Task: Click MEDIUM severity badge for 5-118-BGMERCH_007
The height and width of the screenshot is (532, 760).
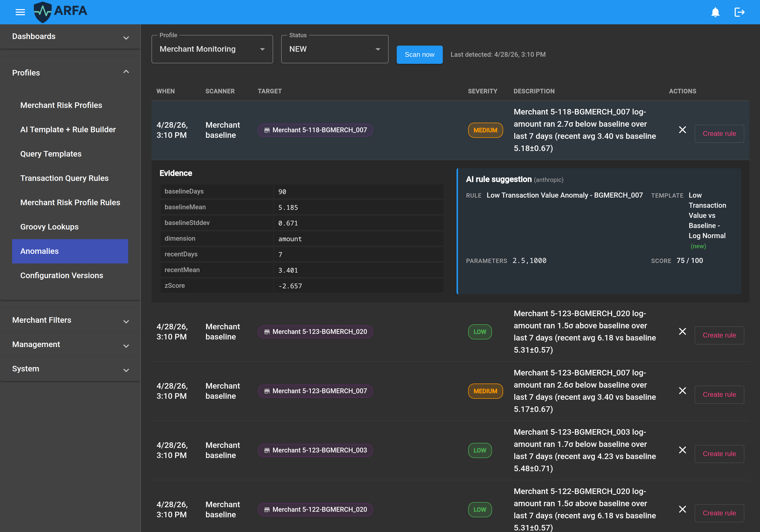Action: tap(485, 130)
